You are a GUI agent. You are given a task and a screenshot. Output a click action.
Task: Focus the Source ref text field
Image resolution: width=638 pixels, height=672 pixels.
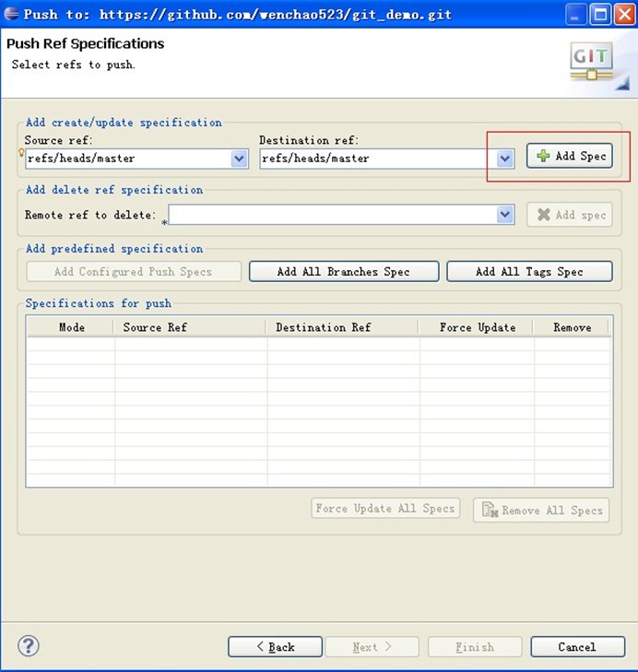pyautogui.click(x=129, y=159)
